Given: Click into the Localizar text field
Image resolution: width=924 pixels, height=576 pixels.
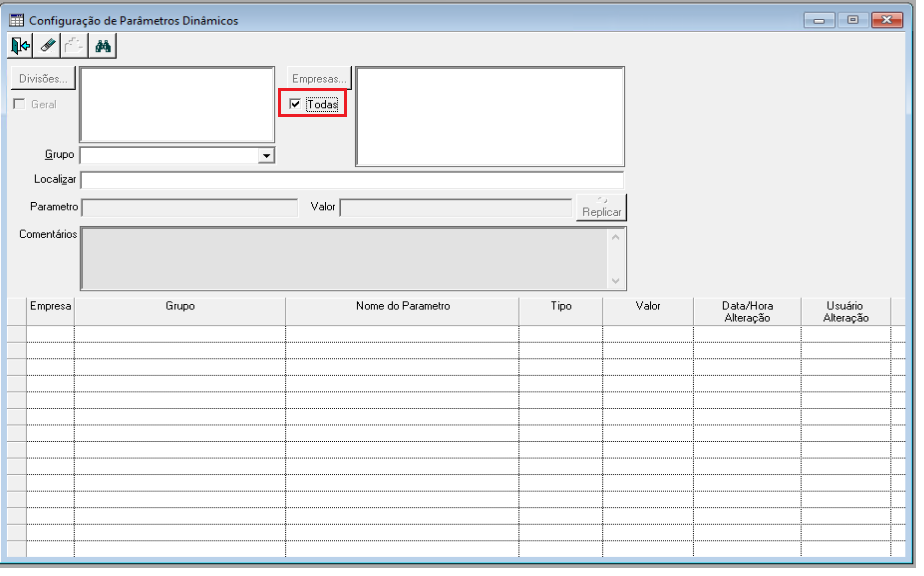Looking at the screenshot, I should [x=352, y=180].
